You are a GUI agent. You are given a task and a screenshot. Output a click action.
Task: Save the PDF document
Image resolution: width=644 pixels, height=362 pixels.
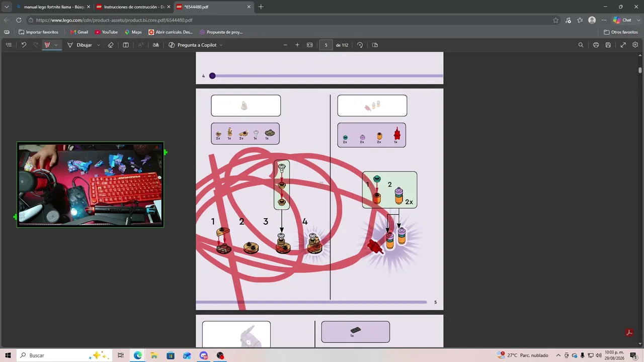pos(608,45)
